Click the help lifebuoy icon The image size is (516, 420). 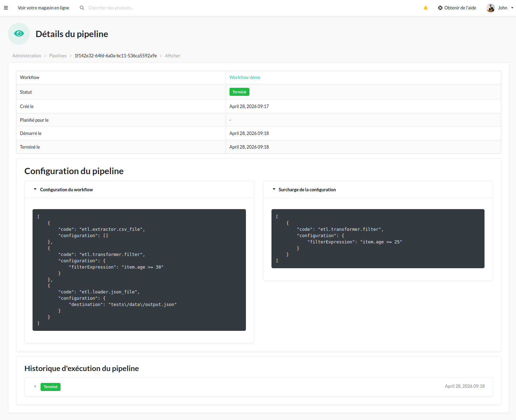[x=440, y=8]
